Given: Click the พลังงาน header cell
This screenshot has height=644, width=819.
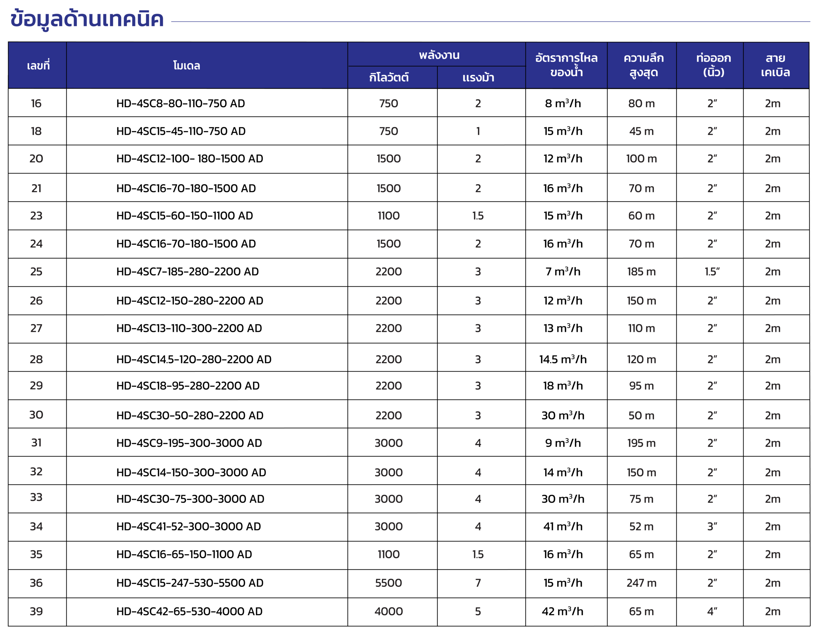Looking at the screenshot, I should [x=439, y=55].
